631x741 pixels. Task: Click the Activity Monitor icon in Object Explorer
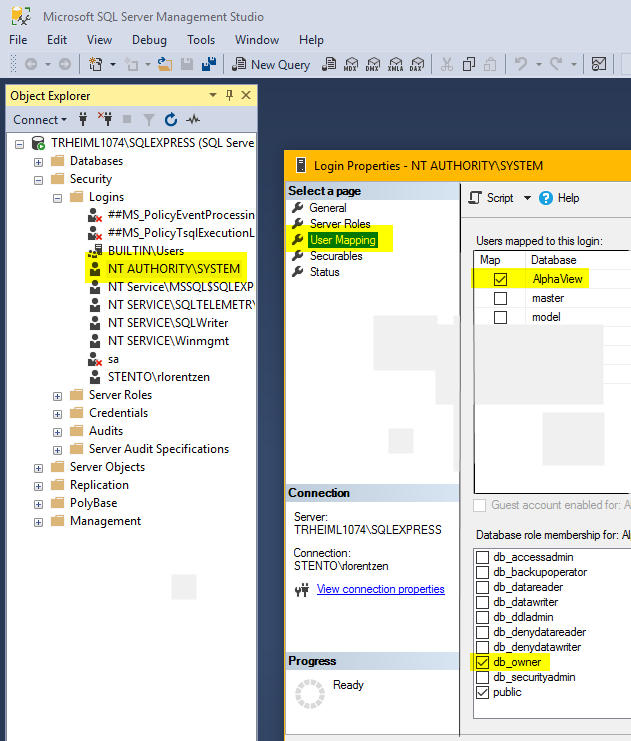194,120
